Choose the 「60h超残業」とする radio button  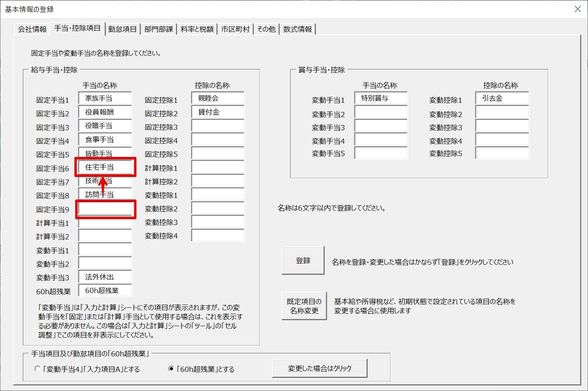[171, 369]
